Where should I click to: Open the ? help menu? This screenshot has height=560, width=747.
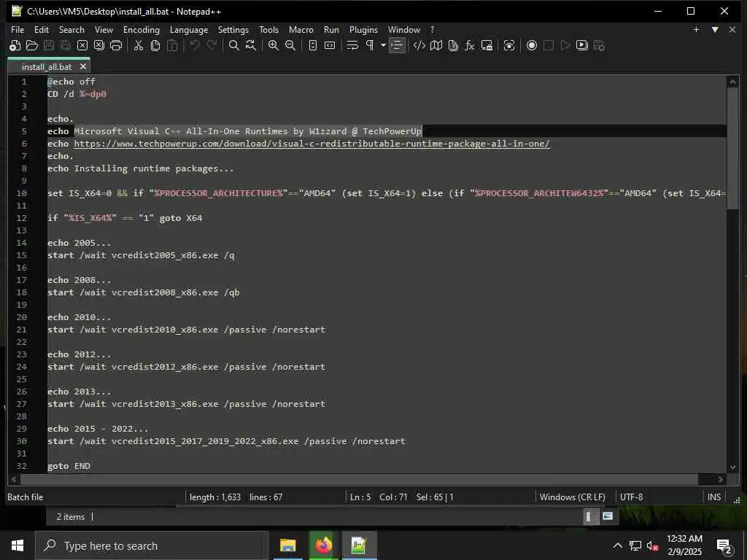tap(433, 29)
